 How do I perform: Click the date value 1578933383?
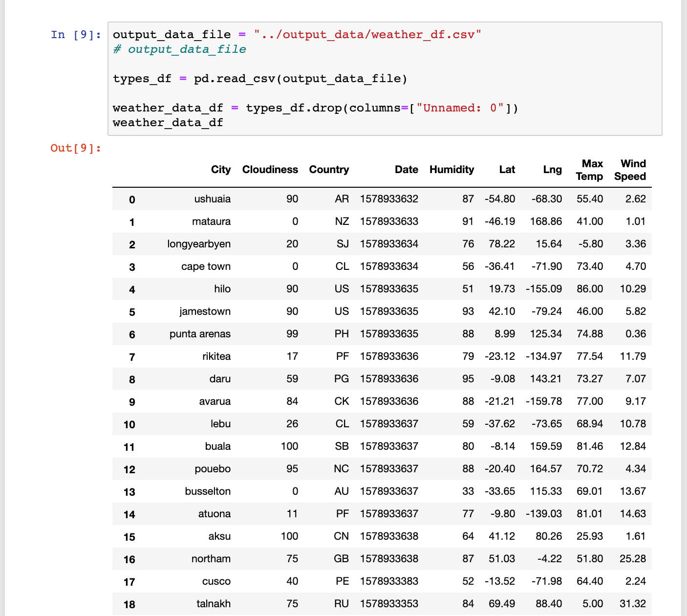click(389, 581)
